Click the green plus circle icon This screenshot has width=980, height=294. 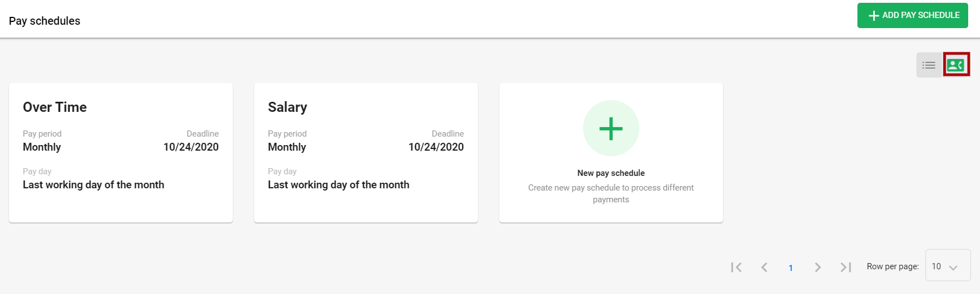point(611,128)
